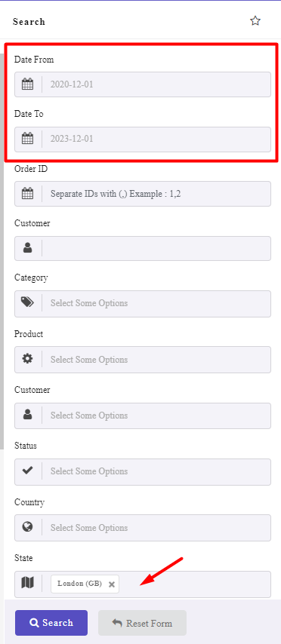Click the purple Search button
This screenshot has width=281, height=644.
pos(51,623)
